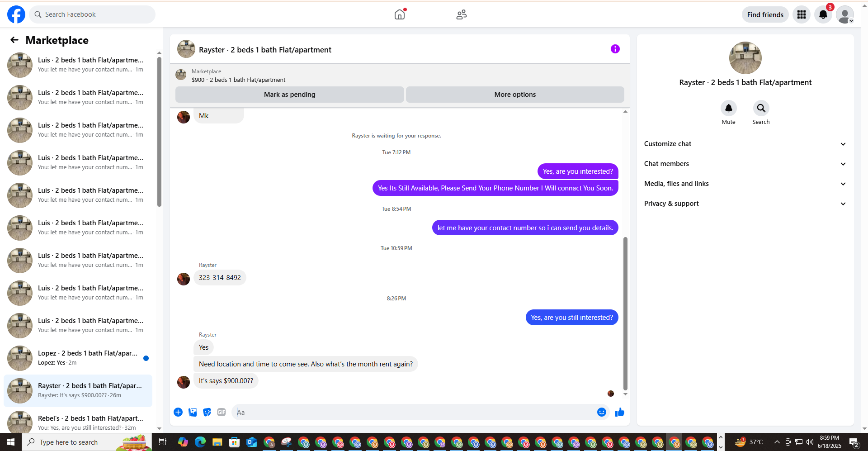Open Microsoft Store from the taskbar
This screenshot has height=451, width=868.
coord(235,442)
